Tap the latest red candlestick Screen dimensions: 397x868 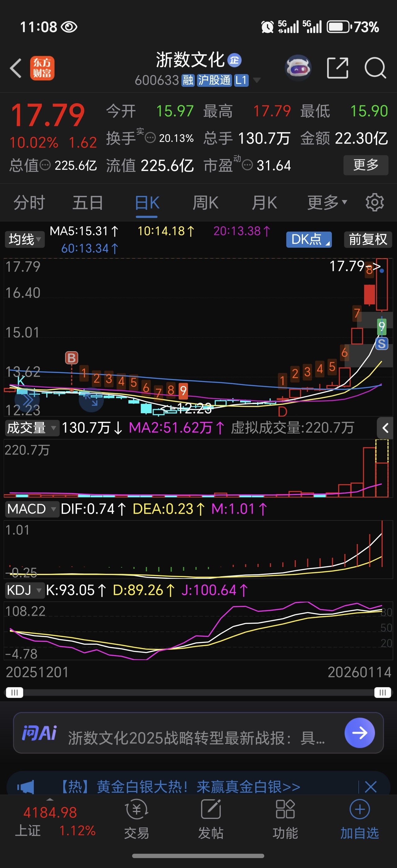coord(382,284)
